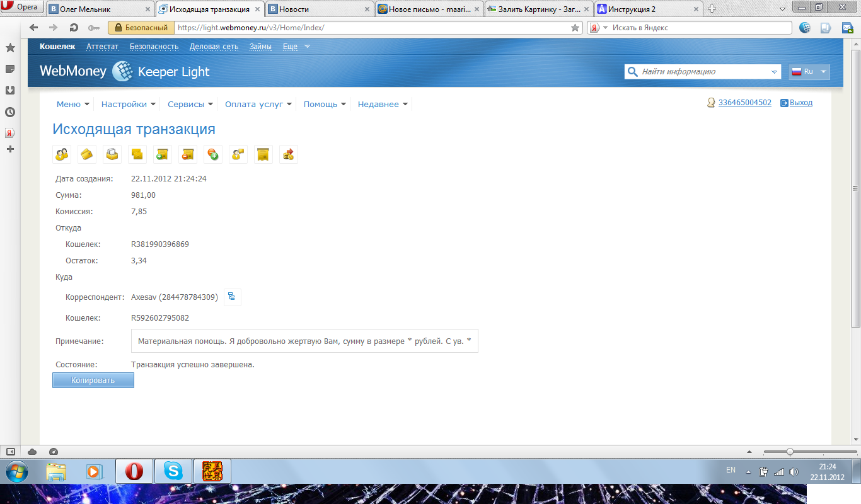861x504 pixels.
Task: Open the inbox tray documents icon
Action: click(x=112, y=154)
